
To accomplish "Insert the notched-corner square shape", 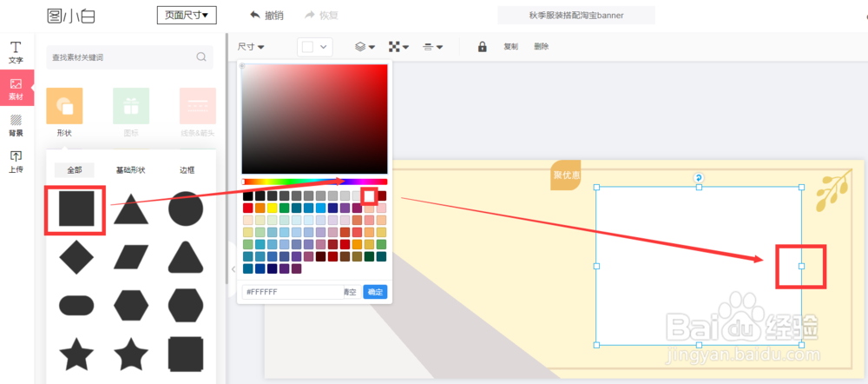I will 186,354.
